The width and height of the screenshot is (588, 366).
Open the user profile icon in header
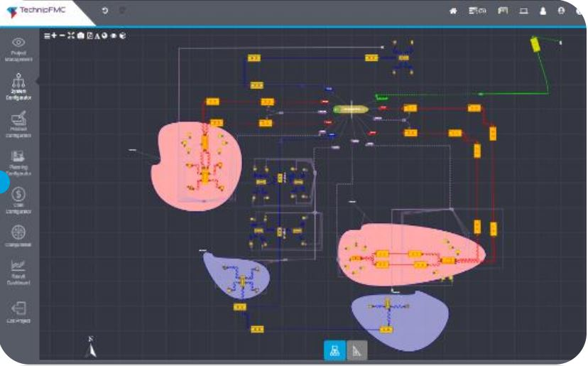click(543, 11)
